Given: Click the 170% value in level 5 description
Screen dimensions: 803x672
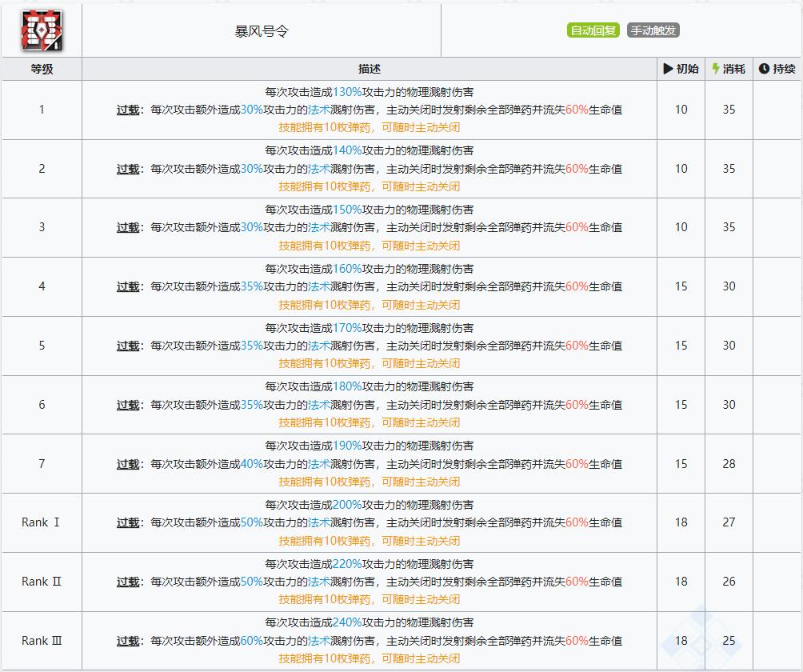Looking at the screenshot, I should click(x=346, y=328).
